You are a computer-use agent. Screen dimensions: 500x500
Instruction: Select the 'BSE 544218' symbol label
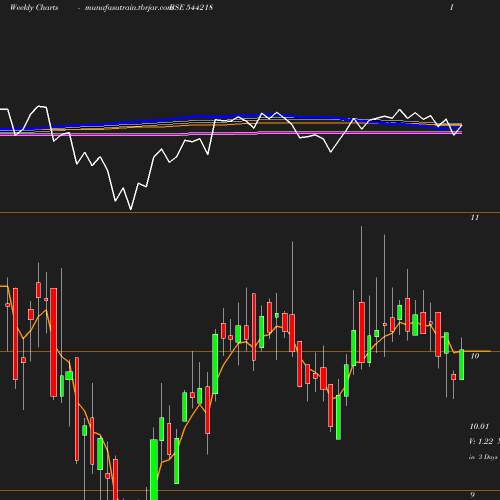pos(191,7)
